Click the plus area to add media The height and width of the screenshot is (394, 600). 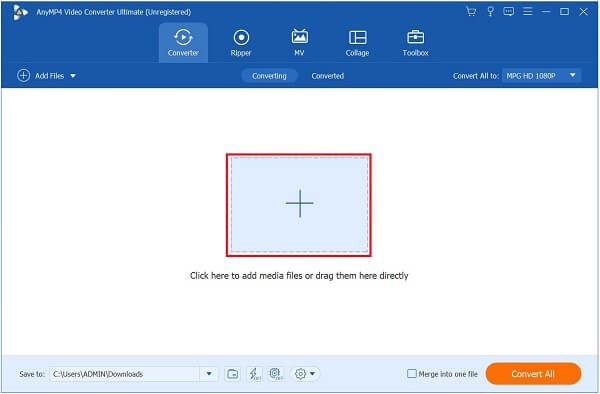tap(299, 205)
